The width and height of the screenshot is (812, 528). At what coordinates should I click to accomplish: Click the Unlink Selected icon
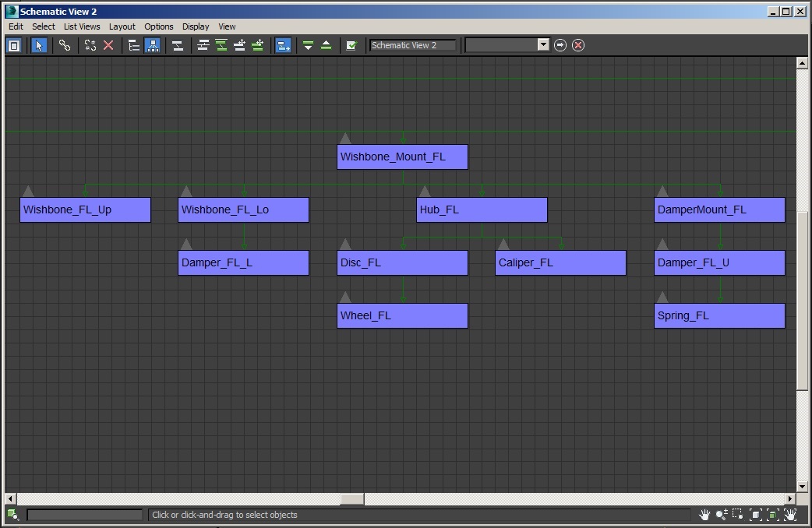90,45
